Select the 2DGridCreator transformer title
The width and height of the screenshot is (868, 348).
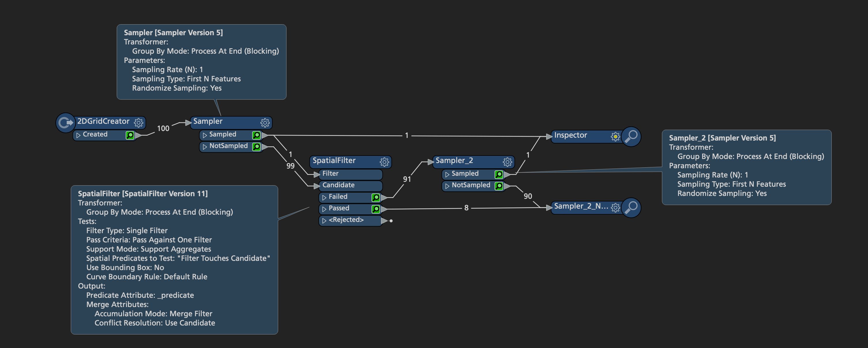(x=103, y=121)
